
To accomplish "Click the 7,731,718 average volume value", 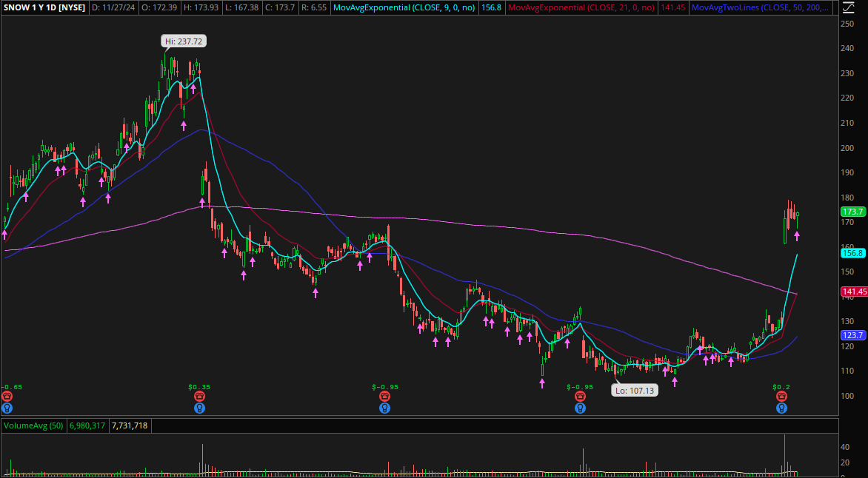I will (130, 426).
